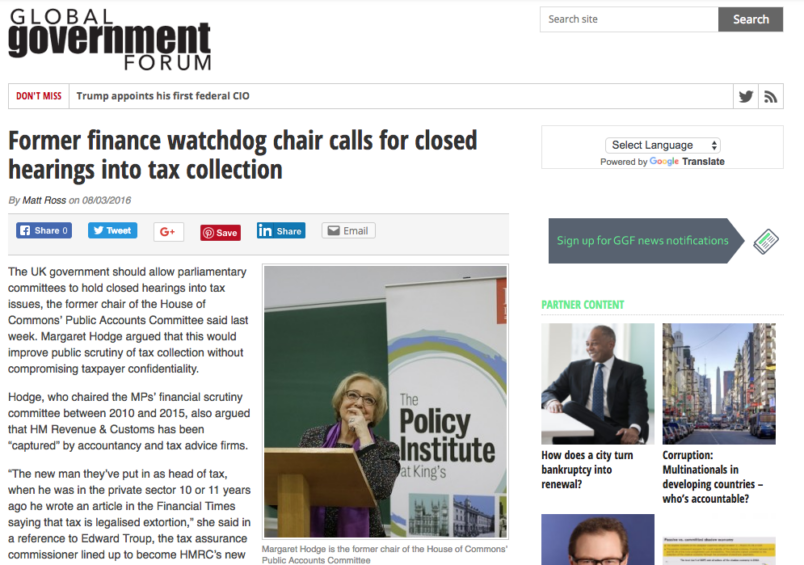Viewport: 804px width, 565px height.
Task: Share on Google Plus icon
Action: coord(168,232)
